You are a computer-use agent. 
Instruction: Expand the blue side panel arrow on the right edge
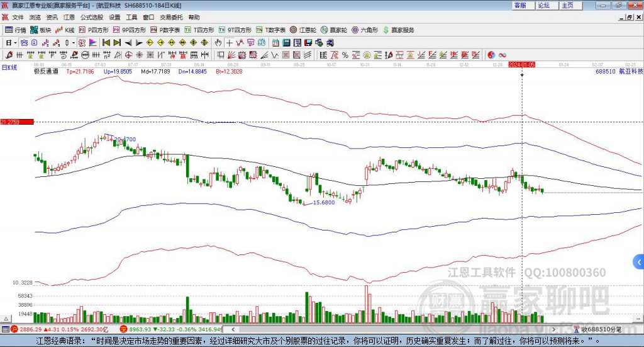[x=639, y=261]
